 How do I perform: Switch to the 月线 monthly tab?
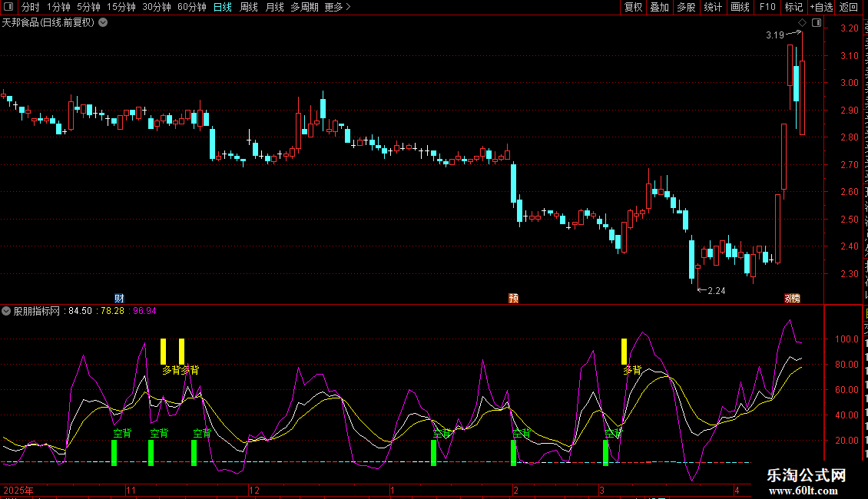click(x=274, y=7)
